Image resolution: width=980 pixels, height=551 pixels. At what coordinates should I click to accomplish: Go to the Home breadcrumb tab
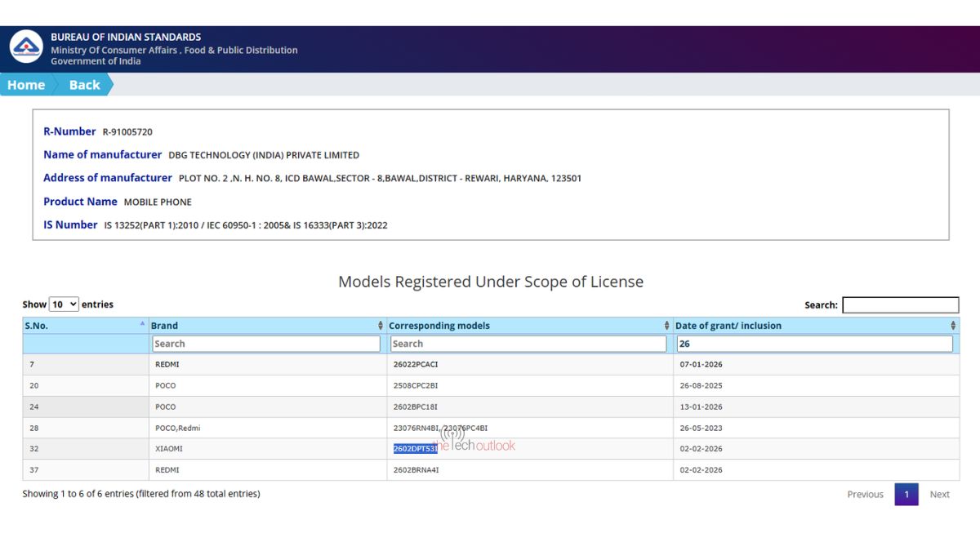(26, 85)
